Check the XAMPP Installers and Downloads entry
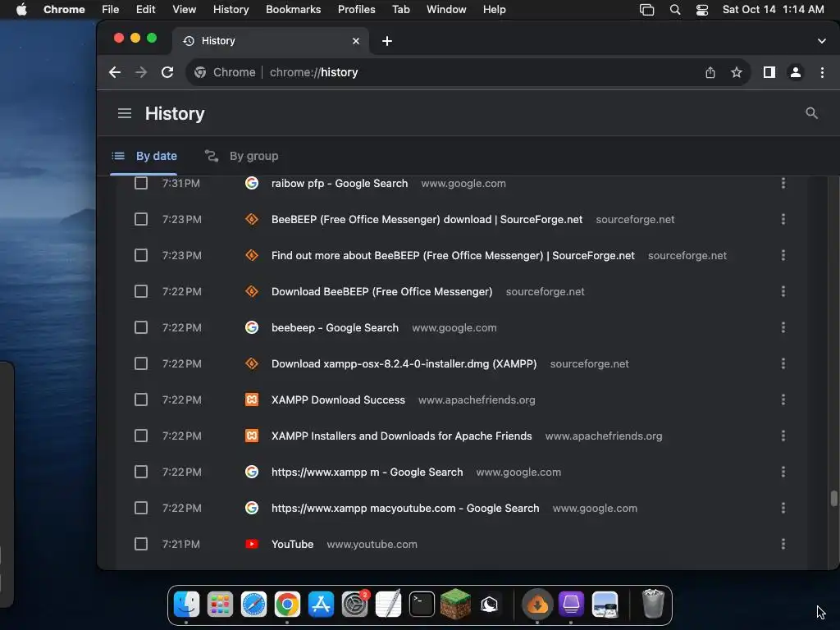The height and width of the screenshot is (630, 840). tap(141, 436)
